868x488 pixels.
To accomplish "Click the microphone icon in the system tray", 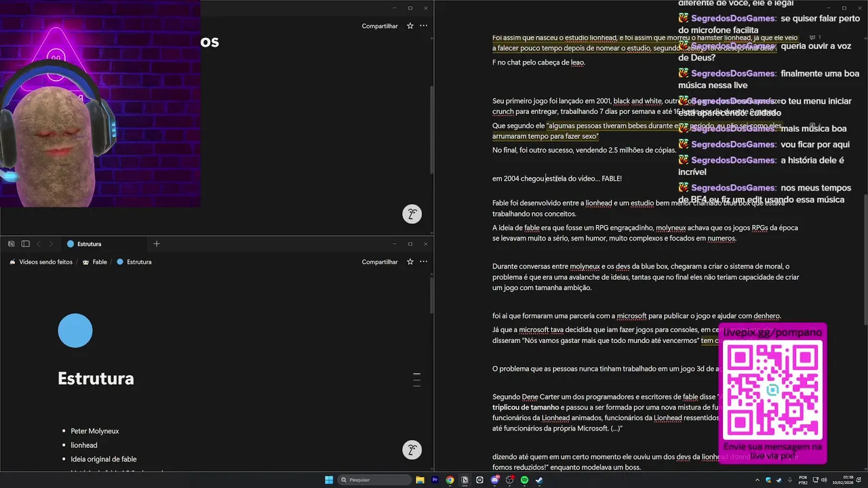I will point(790,480).
